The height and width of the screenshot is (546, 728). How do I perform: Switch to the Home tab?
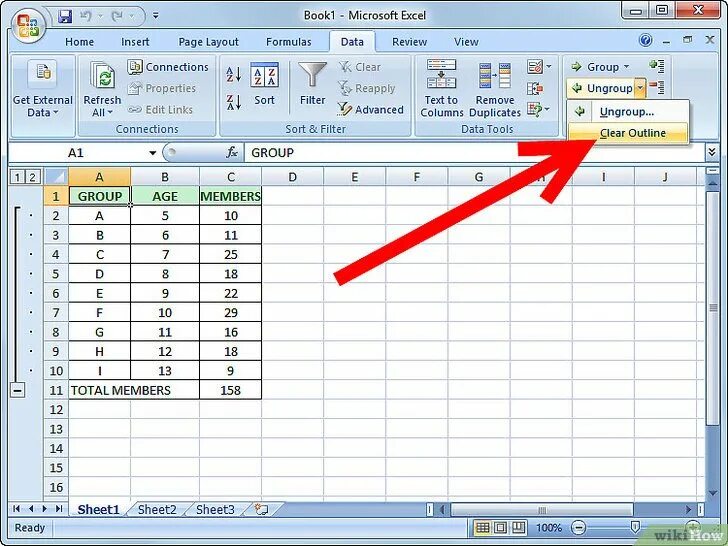79,42
